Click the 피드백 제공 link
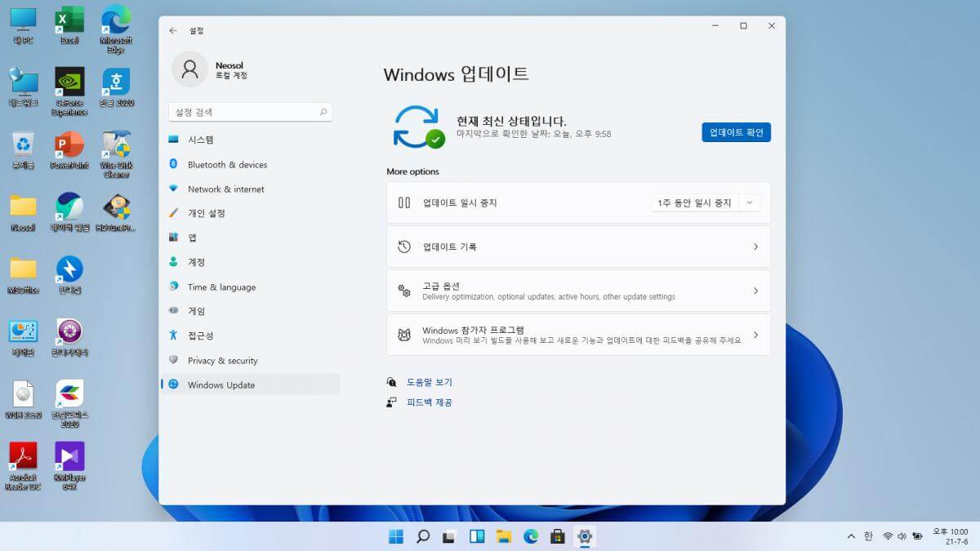Image resolution: width=980 pixels, height=551 pixels. [430, 402]
